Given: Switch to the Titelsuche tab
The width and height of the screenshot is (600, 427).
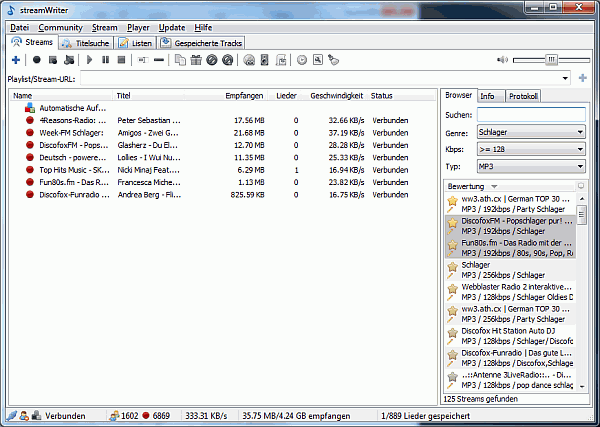Looking at the screenshot, I should click(x=86, y=43).
